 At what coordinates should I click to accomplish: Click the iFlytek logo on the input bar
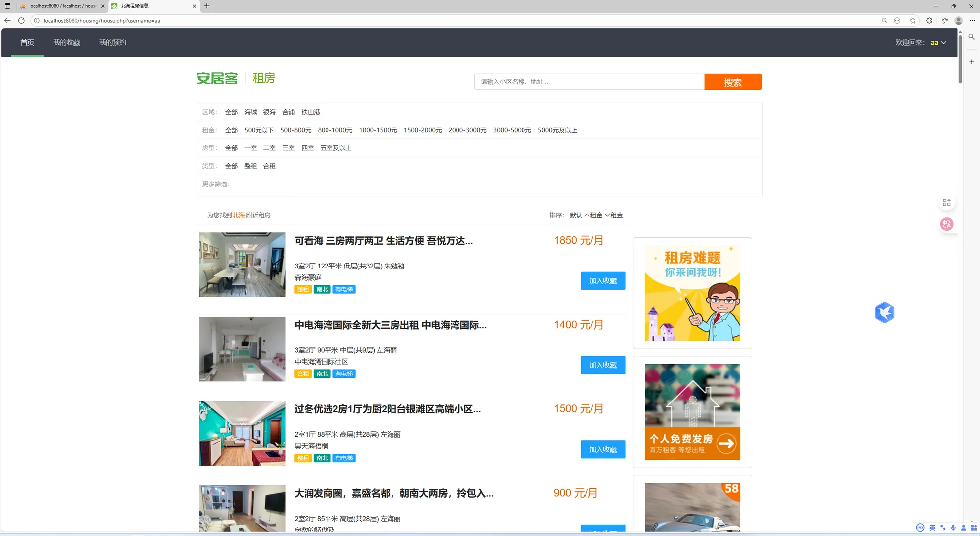(x=919, y=528)
